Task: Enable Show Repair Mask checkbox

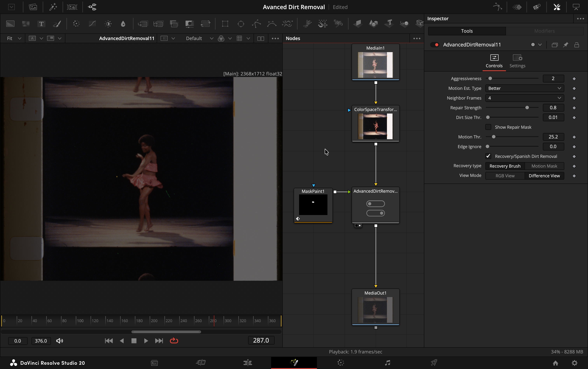Action: (x=488, y=127)
